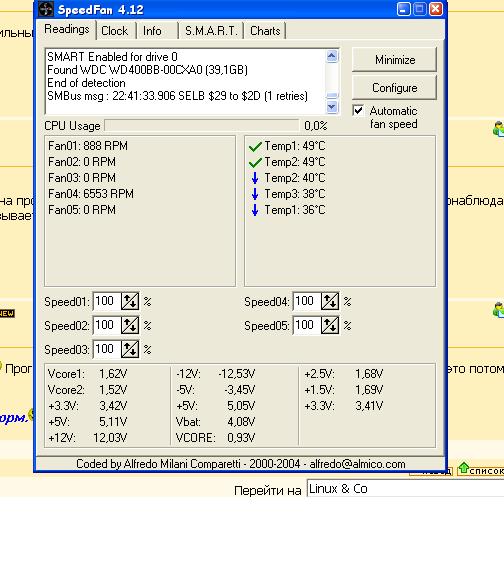Click the Minimize button in SpeedFan panel
This screenshot has width=504, height=581.
395,60
